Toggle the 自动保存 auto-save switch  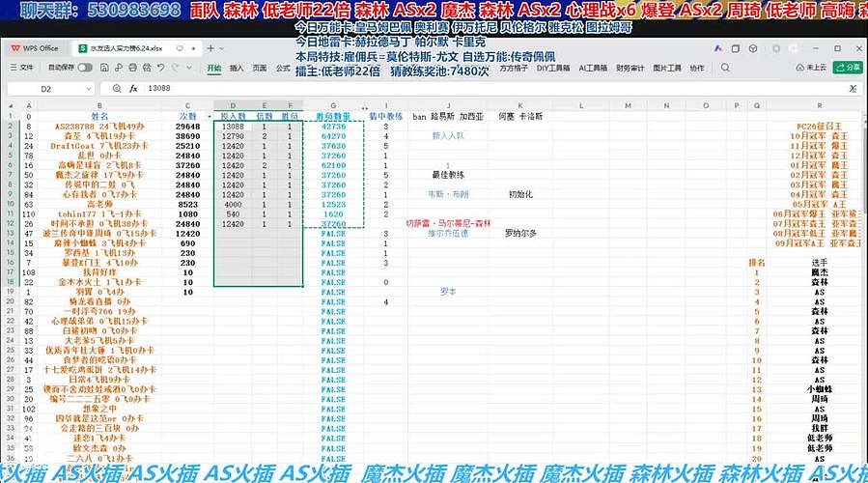(85, 68)
